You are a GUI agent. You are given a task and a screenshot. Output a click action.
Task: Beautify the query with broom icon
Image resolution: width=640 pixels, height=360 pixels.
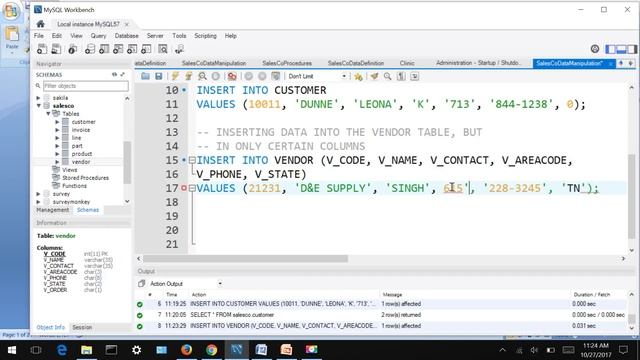[374, 76]
